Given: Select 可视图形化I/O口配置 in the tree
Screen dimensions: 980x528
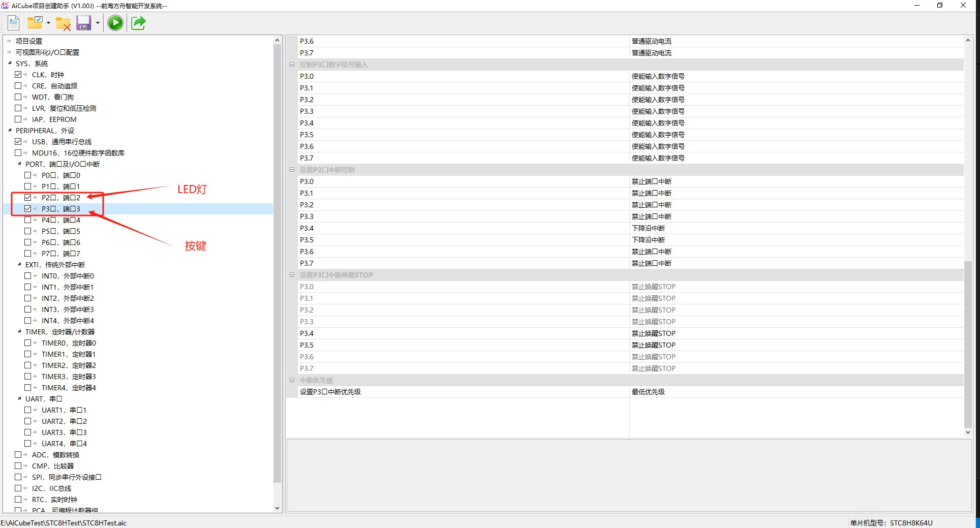Looking at the screenshot, I should click(47, 52).
